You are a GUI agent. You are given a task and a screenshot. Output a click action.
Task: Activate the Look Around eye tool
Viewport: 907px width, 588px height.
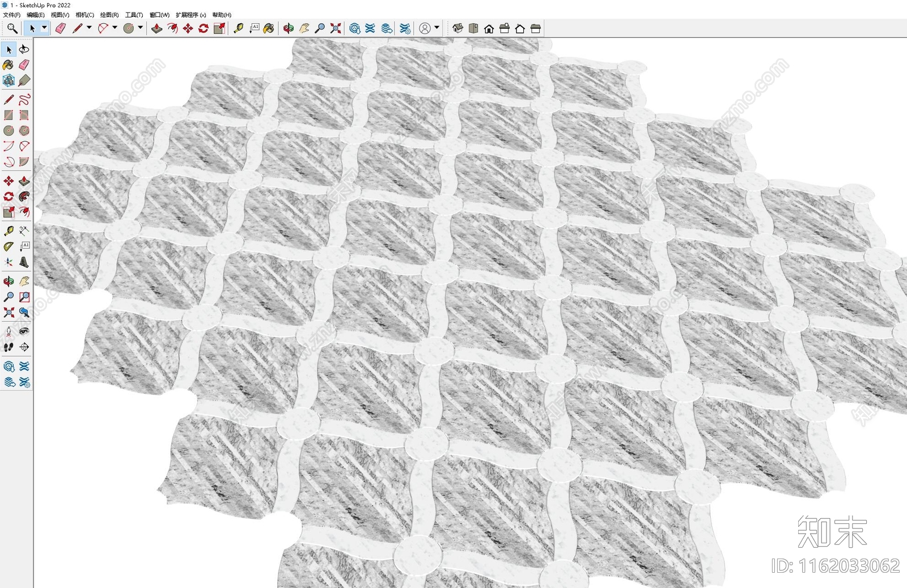(24, 331)
